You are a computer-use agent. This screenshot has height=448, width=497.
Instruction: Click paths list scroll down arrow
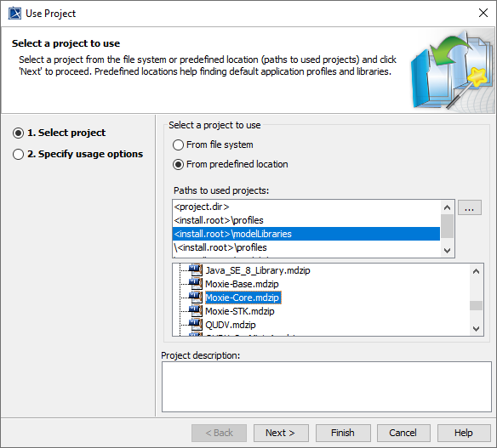[x=448, y=251]
